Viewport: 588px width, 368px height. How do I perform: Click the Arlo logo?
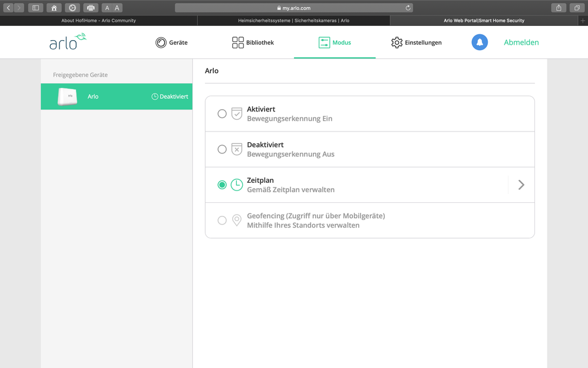[68, 41]
